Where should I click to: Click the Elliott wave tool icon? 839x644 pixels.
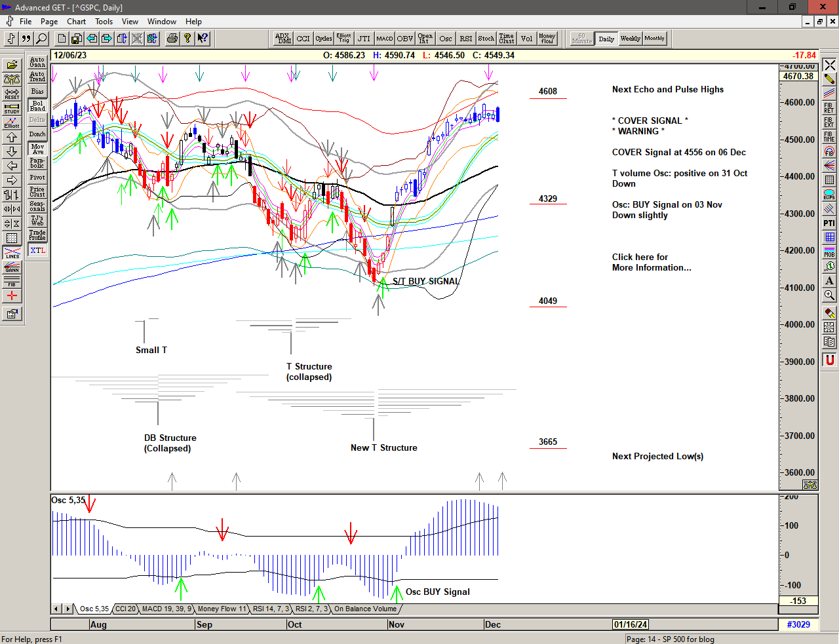click(12, 123)
